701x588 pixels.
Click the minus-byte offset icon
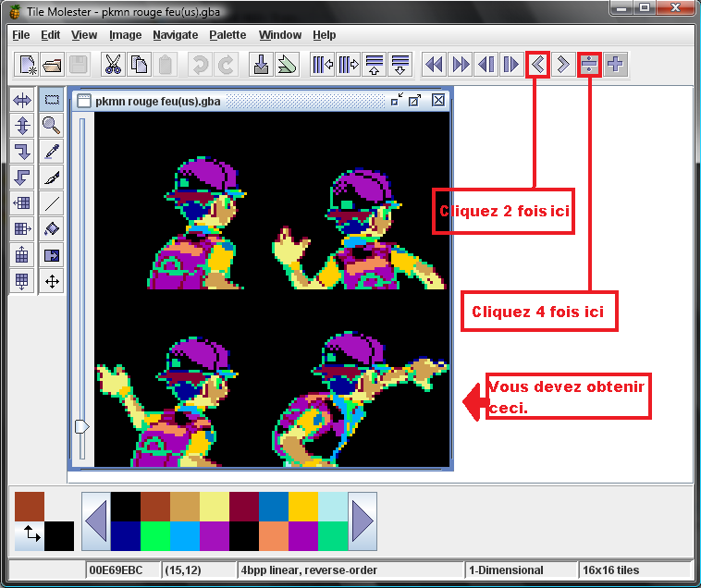(x=589, y=65)
